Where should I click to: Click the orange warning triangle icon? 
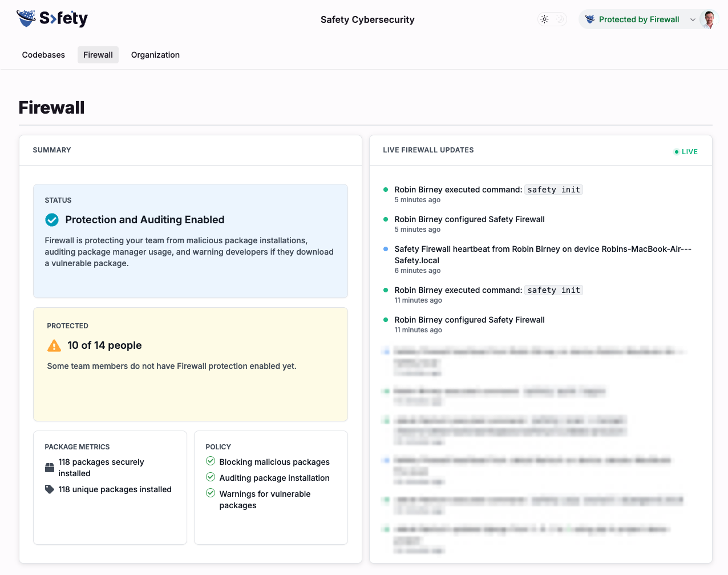click(54, 345)
